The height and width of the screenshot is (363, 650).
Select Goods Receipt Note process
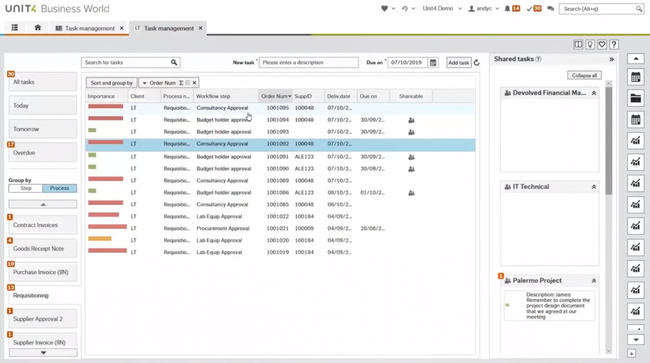coord(42,249)
